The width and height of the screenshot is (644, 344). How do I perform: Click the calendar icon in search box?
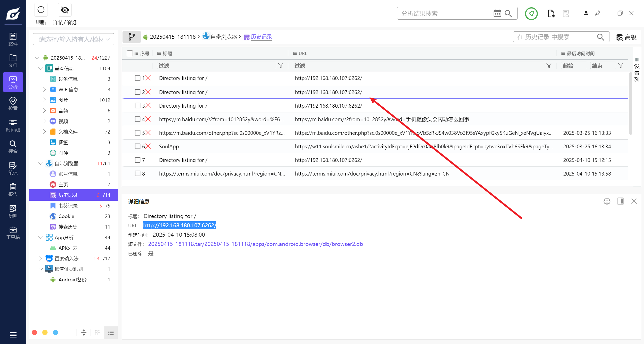click(497, 13)
